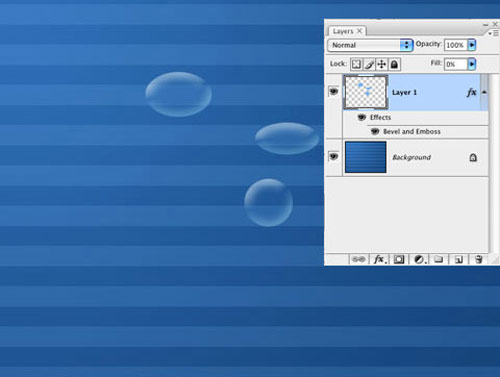Toggle the lock all button

tap(394, 64)
